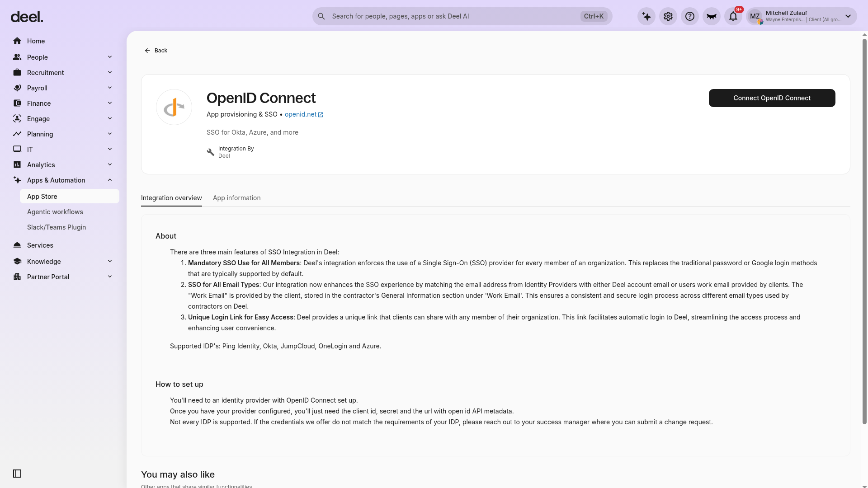This screenshot has width=868, height=488.
Task: Select the Integration overview tab
Action: coord(171,198)
